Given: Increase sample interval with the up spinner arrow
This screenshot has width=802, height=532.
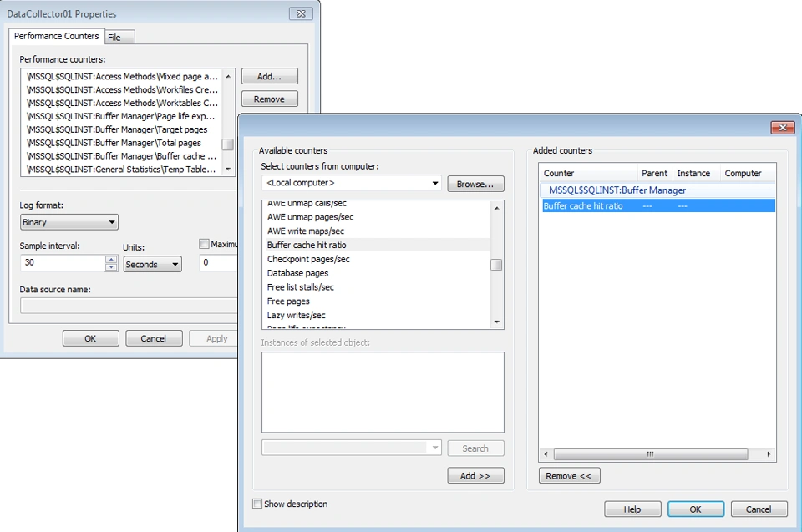Looking at the screenshot, I should click(111, 260).
